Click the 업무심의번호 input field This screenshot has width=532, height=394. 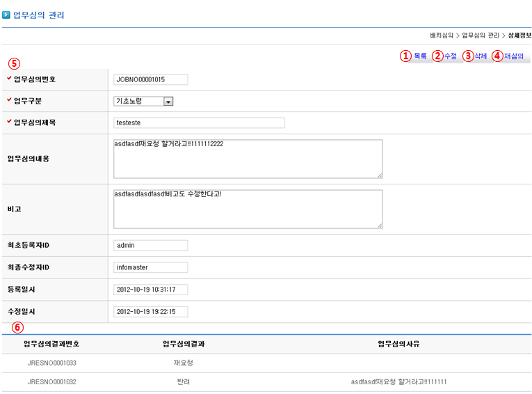(150, 80)
